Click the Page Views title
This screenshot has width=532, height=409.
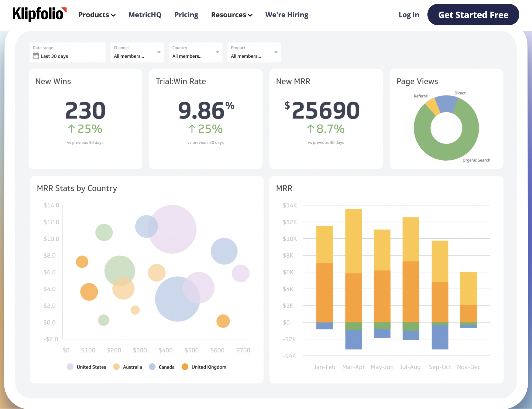pos(417,81)
